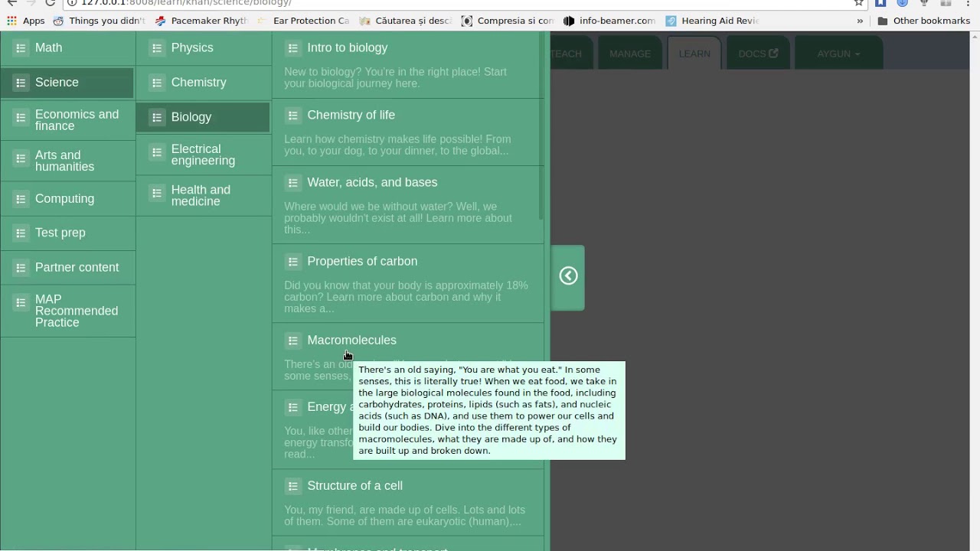This screenshot has width=980, height=551.
Task: Open the Pacemaker Rhyth bookmark
Action: tap(201, 21)
